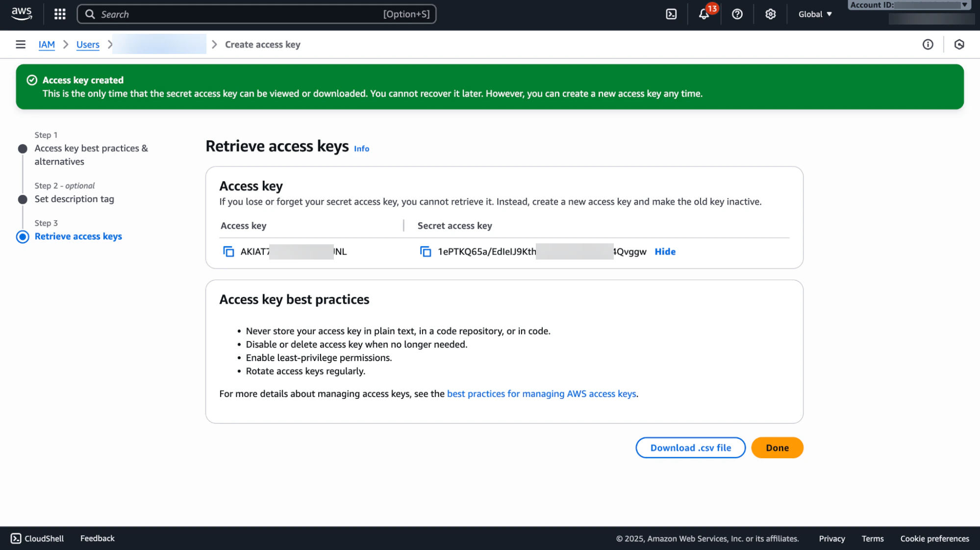Download the .csv file

pos(690,447)
